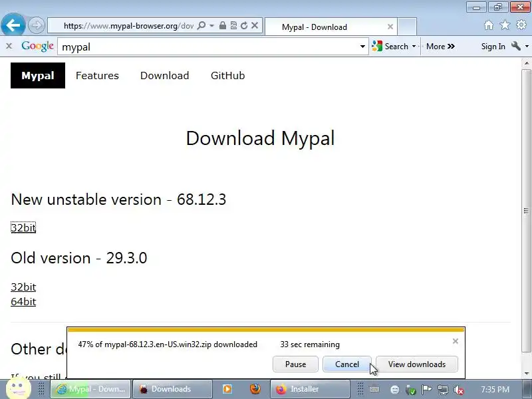Download 32bit unstable version 68.12.3

(23, 227)
